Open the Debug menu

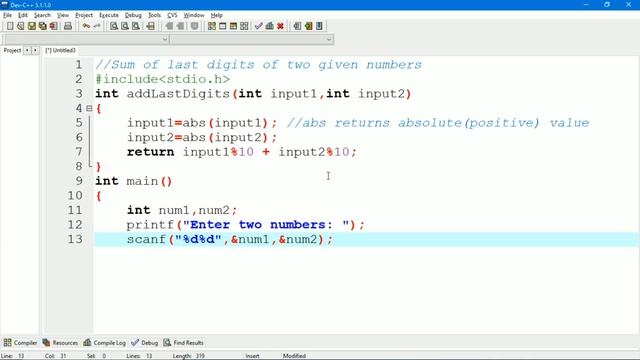pyautogui.click(x=133, y=15)
